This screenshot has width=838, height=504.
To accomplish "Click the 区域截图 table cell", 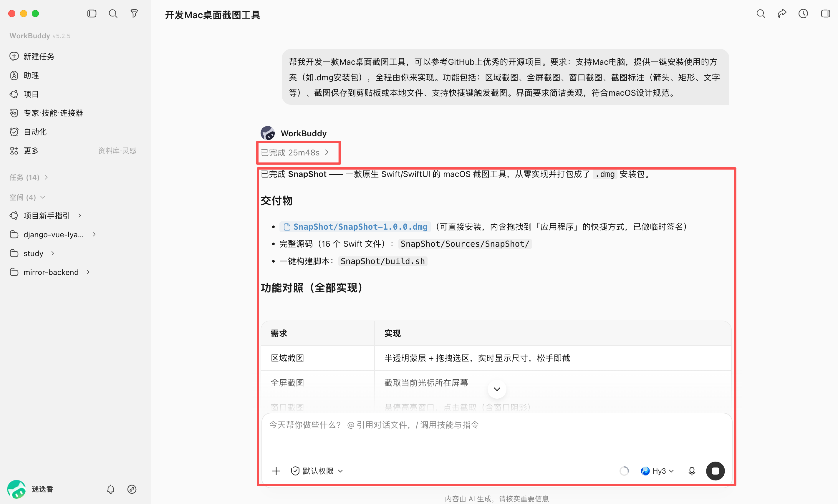I will point(318,358).
